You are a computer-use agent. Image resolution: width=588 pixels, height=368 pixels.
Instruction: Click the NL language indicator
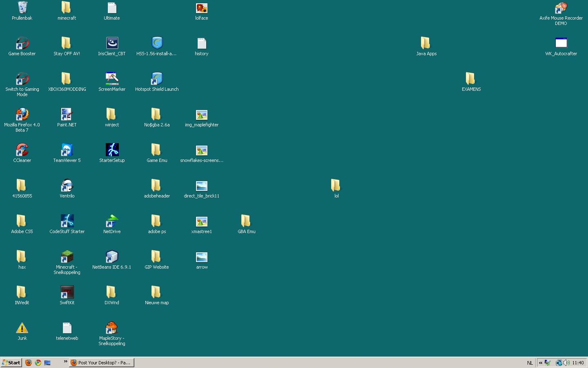point(530,363)
